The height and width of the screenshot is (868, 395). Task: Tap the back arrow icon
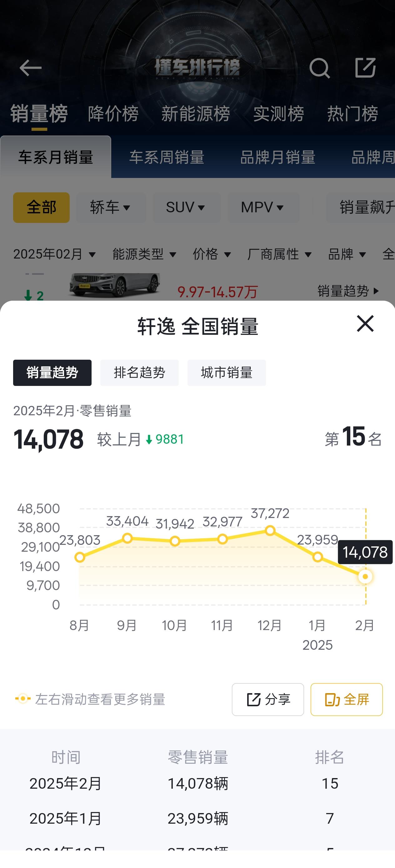click(x=30, y=68)
